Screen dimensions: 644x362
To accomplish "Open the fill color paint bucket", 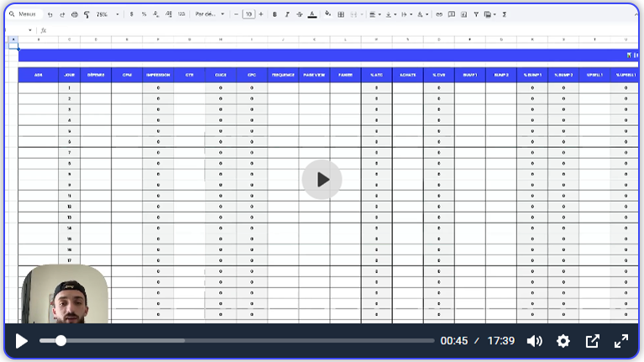I will point(327,14).
